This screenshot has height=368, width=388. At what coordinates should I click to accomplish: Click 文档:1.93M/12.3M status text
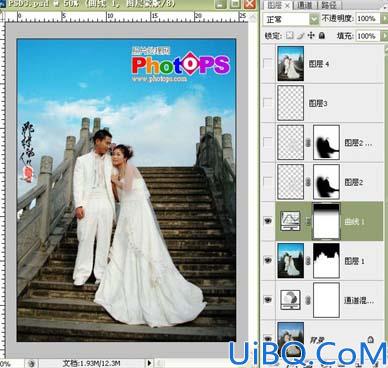(x=92, y=363)
